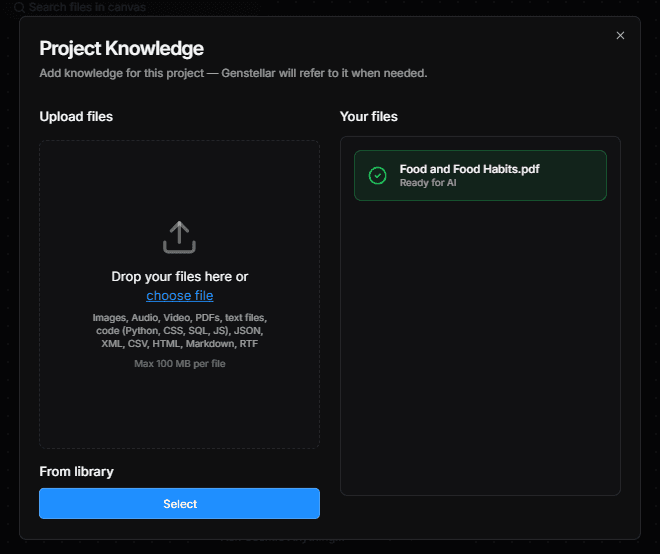The width and height of the screenshot is (660, 554).
Task: Click the 'From library' heading
Action: [77, 471]
